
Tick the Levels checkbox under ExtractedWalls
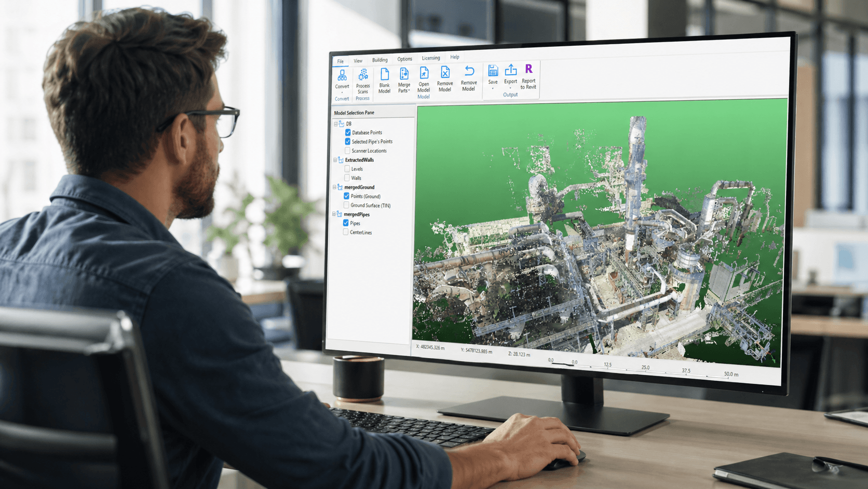coord(347,169)
